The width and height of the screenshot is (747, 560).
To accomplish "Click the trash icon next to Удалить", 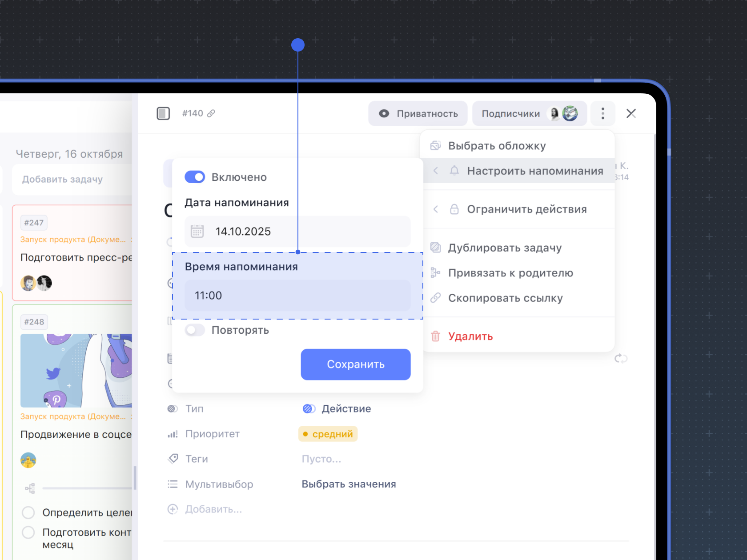I will [x=436, y=336].
